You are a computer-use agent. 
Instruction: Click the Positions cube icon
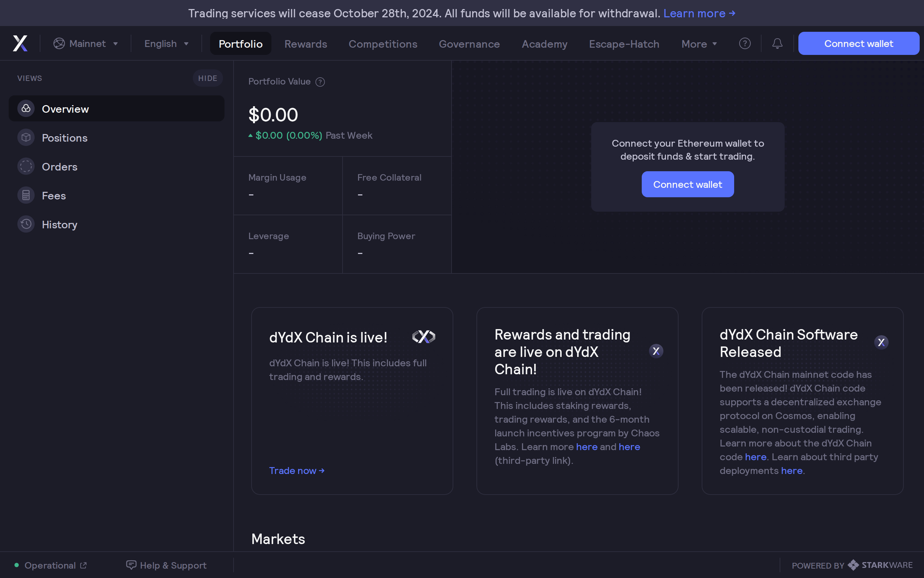(26, 138)
